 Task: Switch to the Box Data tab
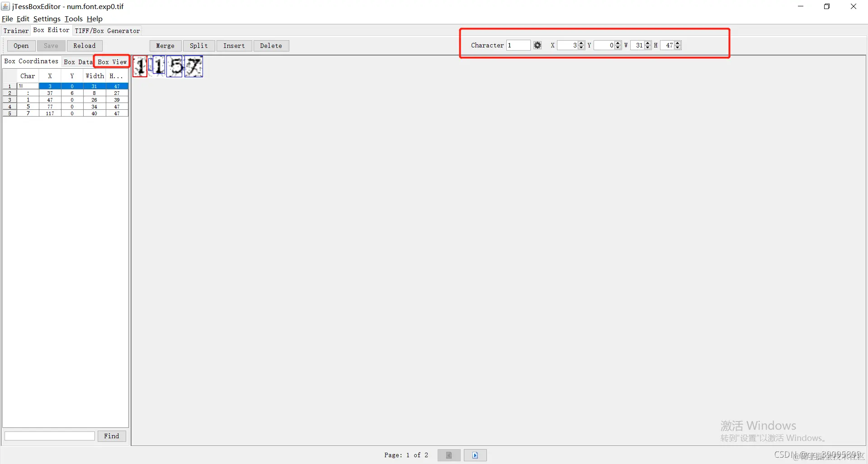point(78,62)
